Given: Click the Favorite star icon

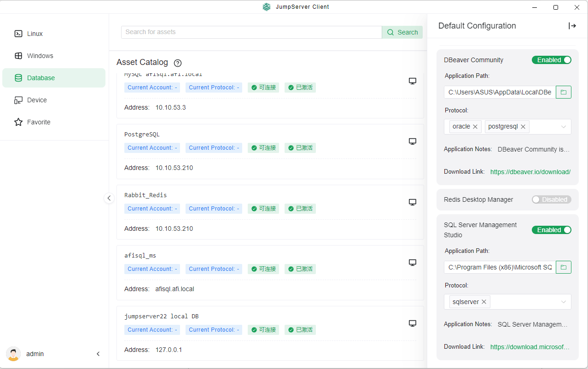Looking at the screenshot, I should [18, 122].
